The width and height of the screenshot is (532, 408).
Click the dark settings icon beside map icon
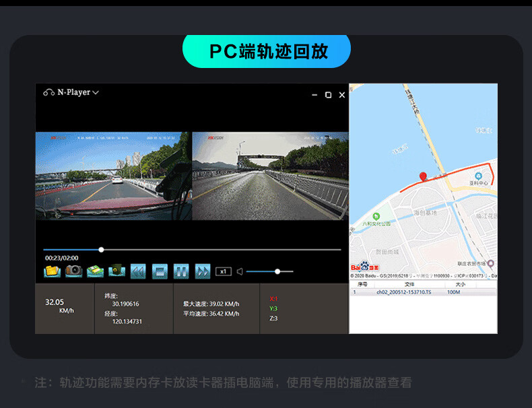pos(117,271)
